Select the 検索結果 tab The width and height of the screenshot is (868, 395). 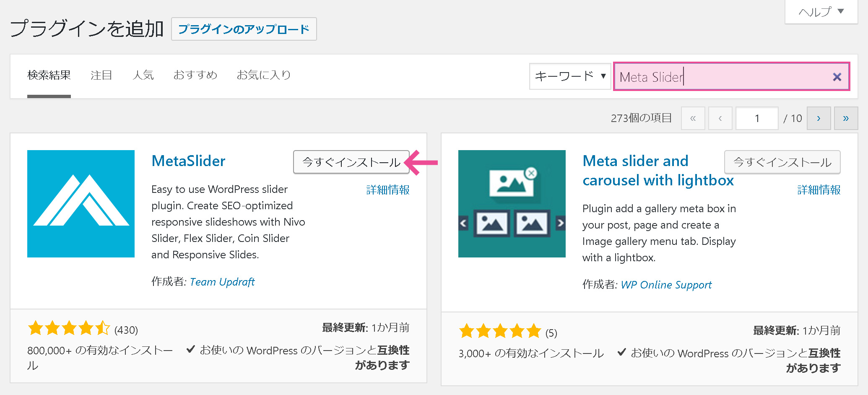point(49,75)
